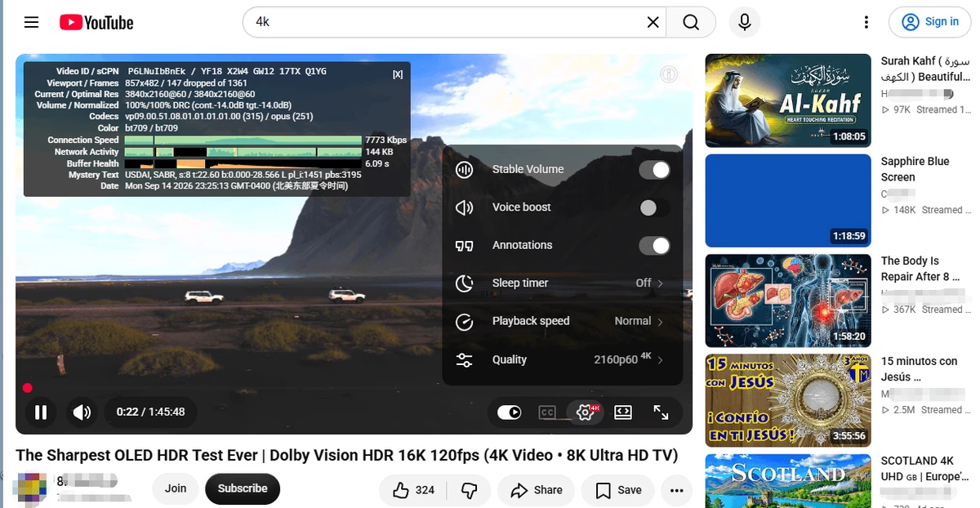
Task: Start voice search with microphone
Action: point(745,22)
